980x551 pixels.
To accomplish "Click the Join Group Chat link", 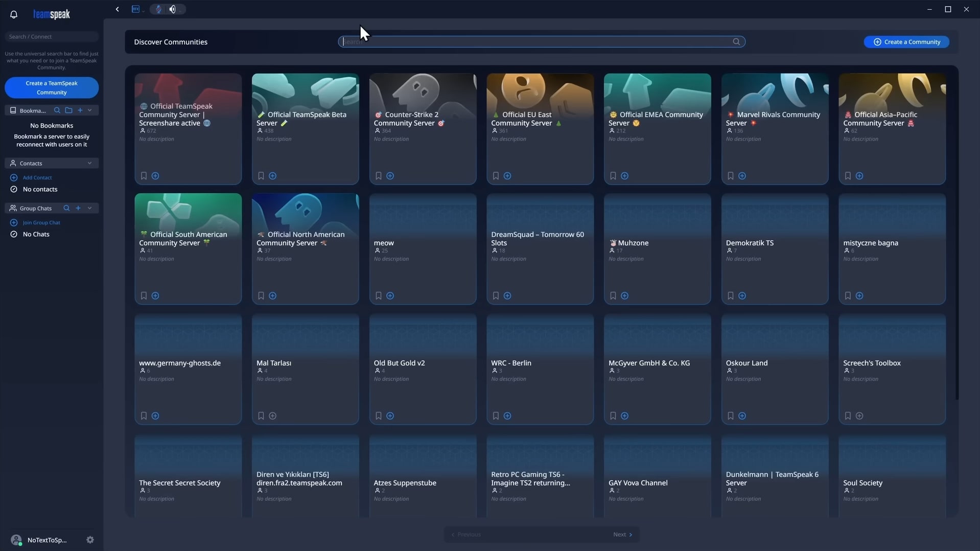I will click(x=41, y=223).
